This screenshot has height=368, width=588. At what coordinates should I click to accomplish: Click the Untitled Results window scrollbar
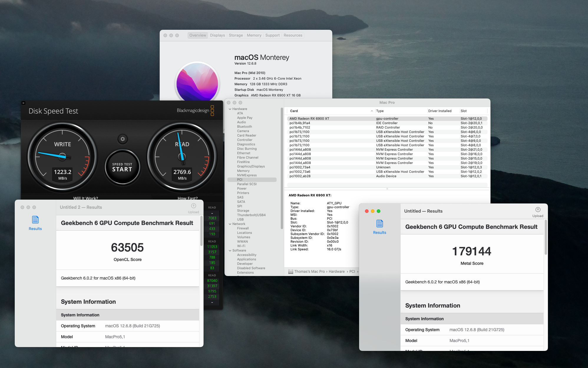click(546, 237)
